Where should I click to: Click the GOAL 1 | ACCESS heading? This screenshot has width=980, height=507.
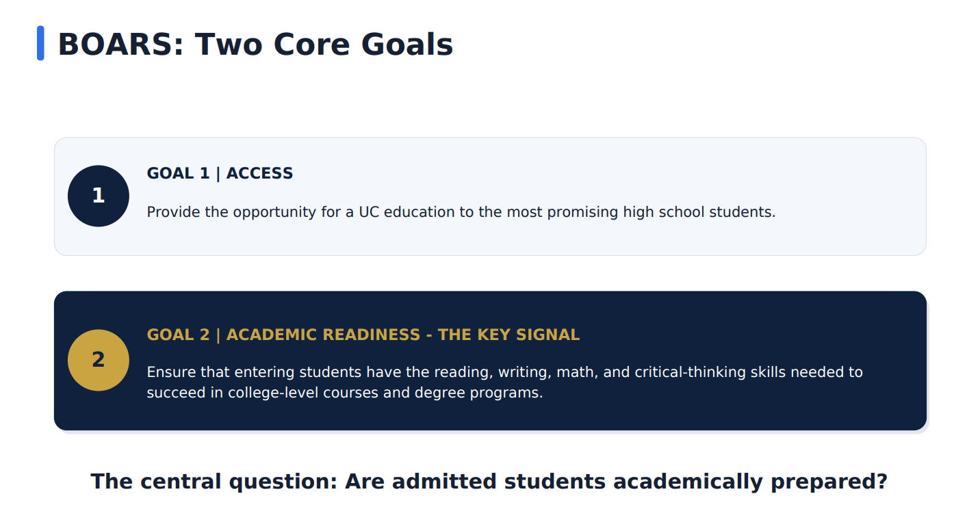click(x=220, y=174)
